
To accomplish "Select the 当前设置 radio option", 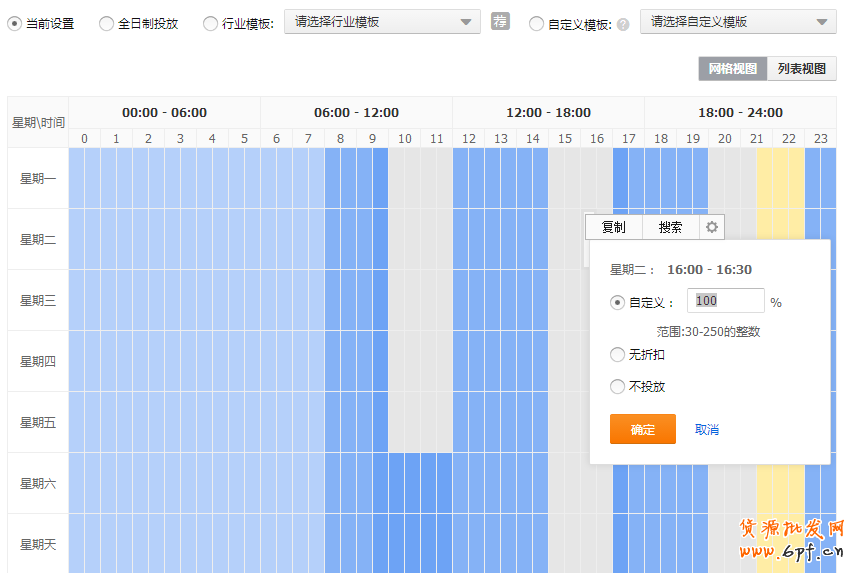I will point(15,23).
